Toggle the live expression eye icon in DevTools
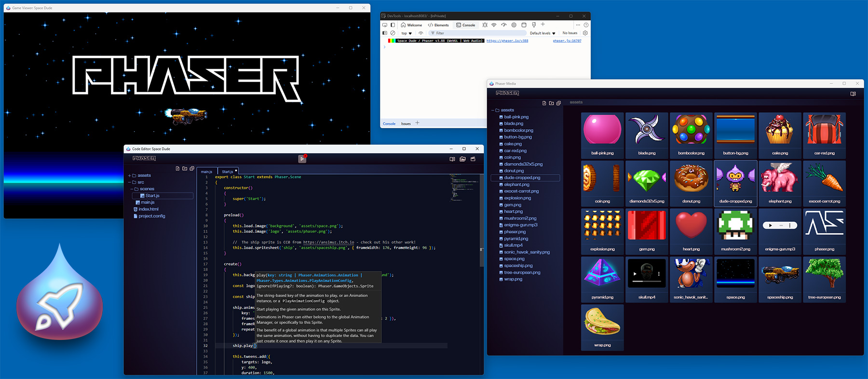The height and width of the screenshot is (379, 868). coord(421,33)
